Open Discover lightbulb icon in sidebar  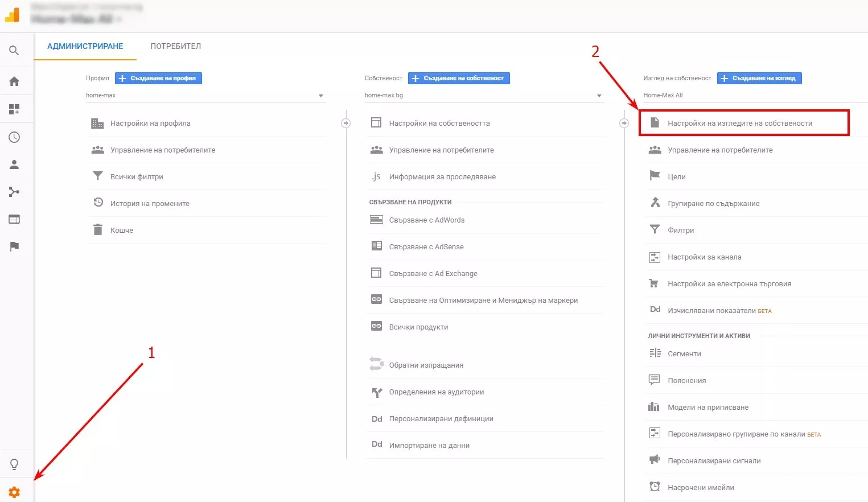pyautogui.click(x=14, y=464)
